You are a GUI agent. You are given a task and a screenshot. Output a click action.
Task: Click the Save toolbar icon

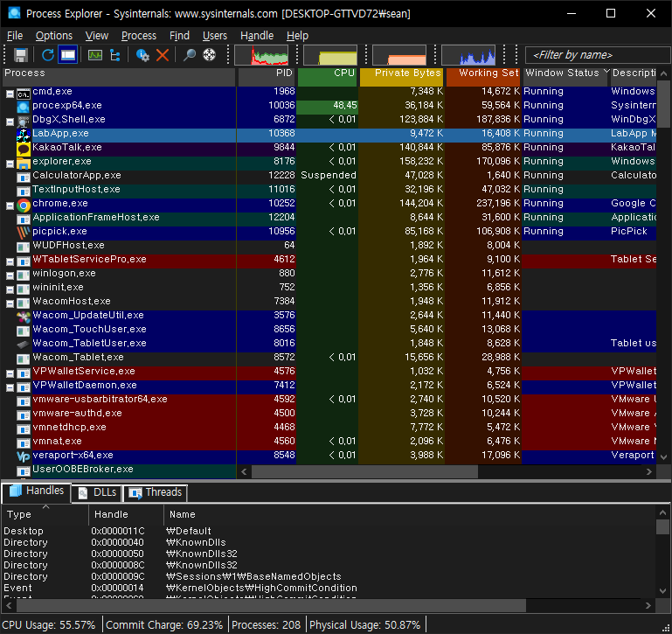[20, 55]
